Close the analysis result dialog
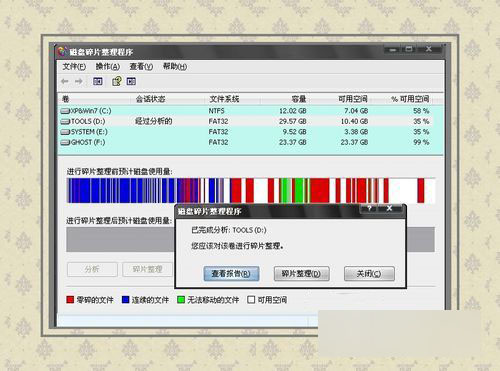This screenshot has width=500, height=371. pyautogui.click(x=389, y=209)
